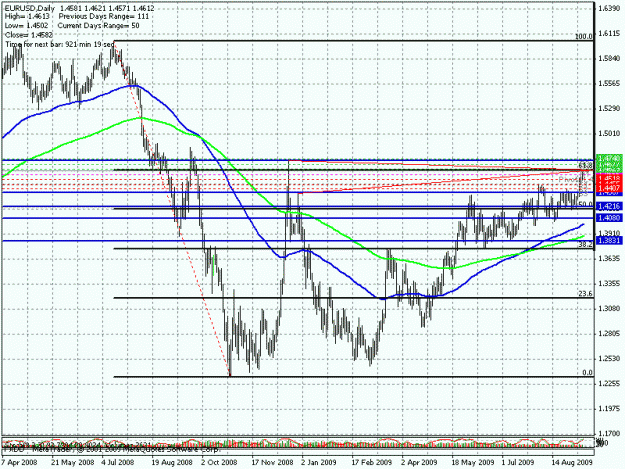Click the 1.2255 price axis label

point(609,384)
